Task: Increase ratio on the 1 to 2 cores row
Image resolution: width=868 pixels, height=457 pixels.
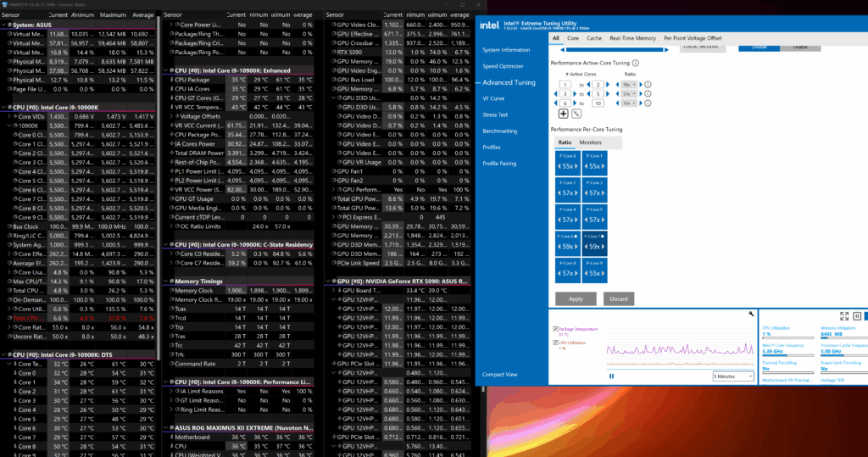Action: (641, 85)
